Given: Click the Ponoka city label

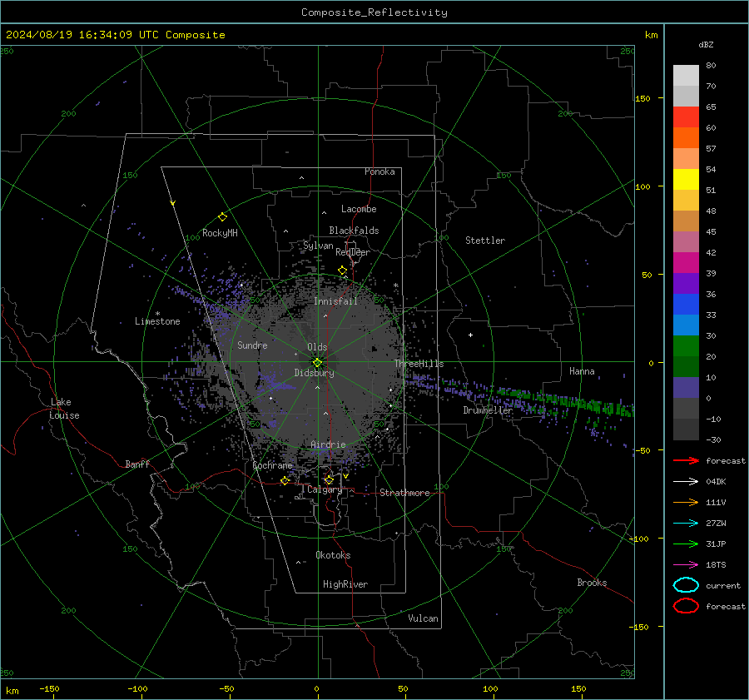Looking at the screenshot, I should click(379, 171).
